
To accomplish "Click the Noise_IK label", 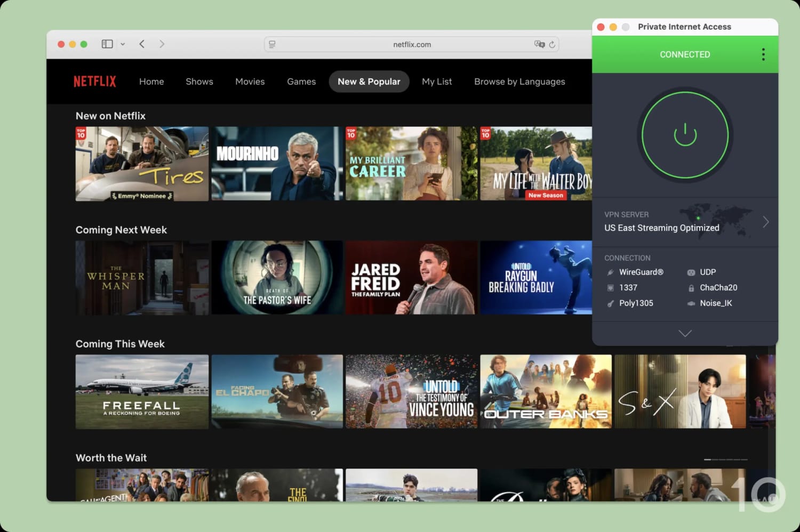I will tap(716, 303).
